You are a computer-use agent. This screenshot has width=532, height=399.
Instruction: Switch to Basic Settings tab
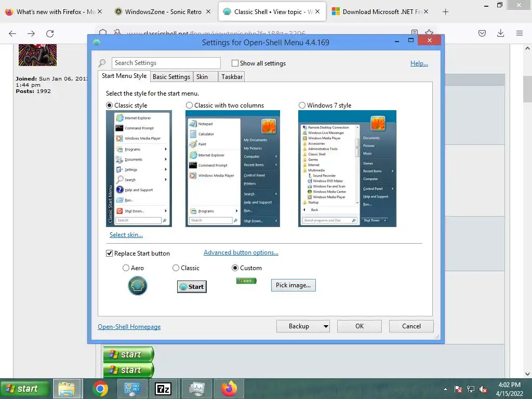pyautogui.click(x=171, y=77)
